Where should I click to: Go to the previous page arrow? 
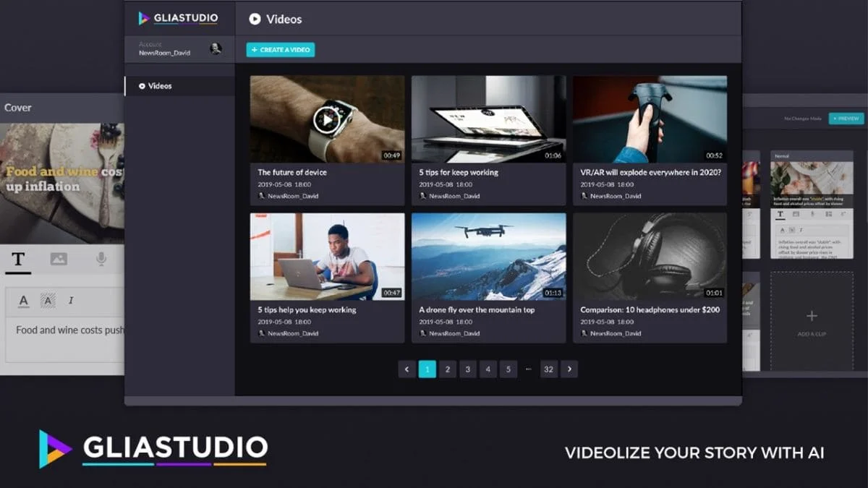point(407,369)
